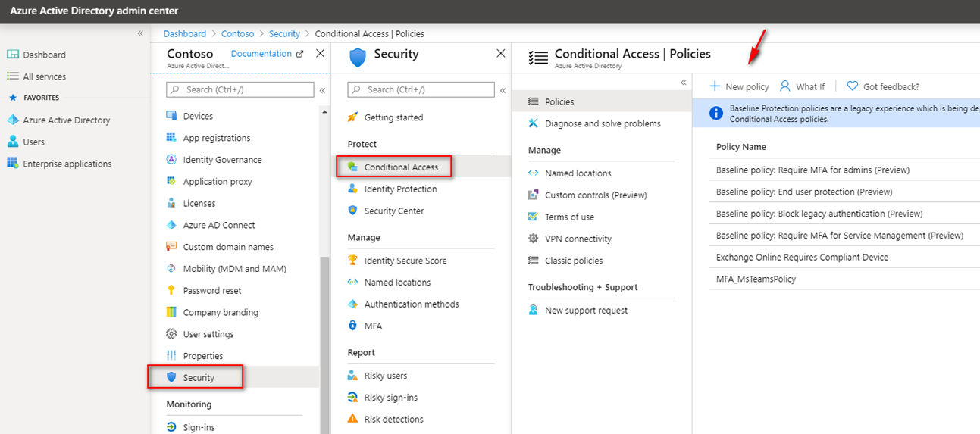Collapse the Security blade menu

503,89
